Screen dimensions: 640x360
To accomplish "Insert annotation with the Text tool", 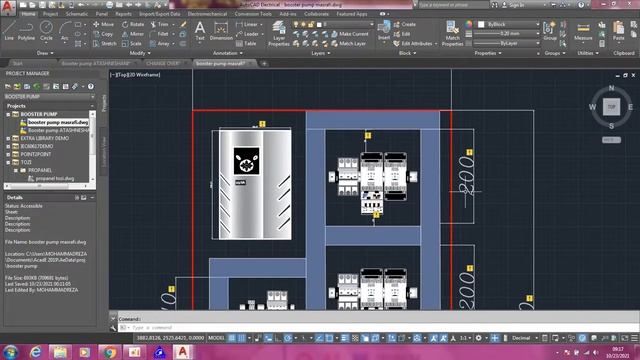I will pyautogui.click(x=200, y=31).
